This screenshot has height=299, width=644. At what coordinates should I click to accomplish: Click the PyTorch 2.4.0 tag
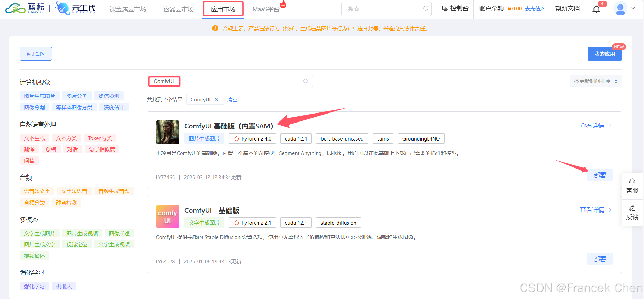252,138
